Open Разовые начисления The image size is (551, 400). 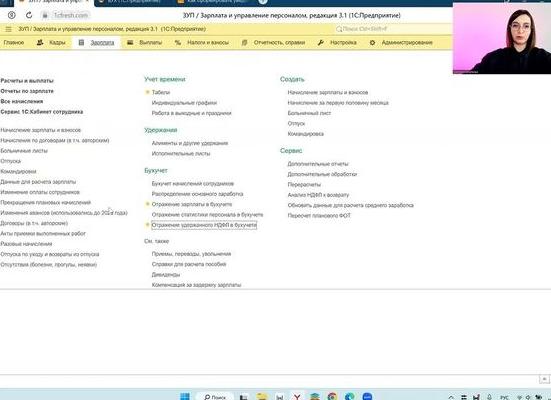[26, 244]
